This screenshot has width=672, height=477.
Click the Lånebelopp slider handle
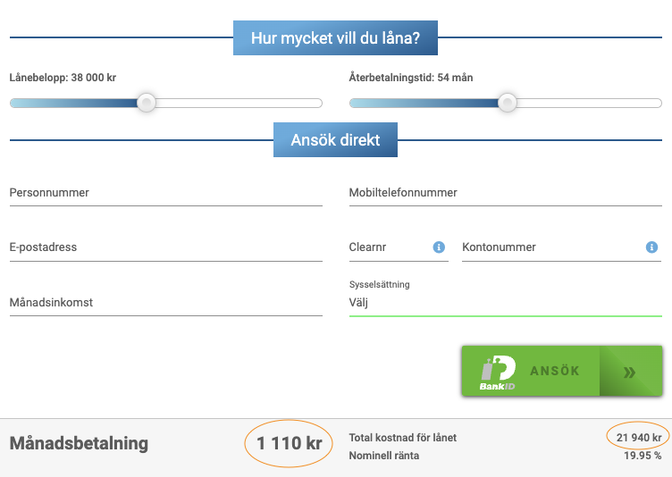pyautogui.click(x=147, y=102)
